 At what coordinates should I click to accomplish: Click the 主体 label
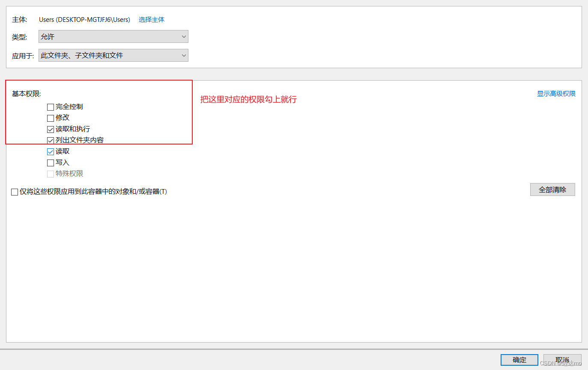20,20
